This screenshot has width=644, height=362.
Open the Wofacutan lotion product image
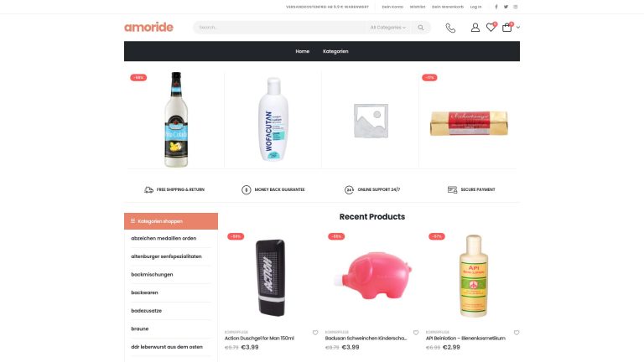(x=273, y=119)
